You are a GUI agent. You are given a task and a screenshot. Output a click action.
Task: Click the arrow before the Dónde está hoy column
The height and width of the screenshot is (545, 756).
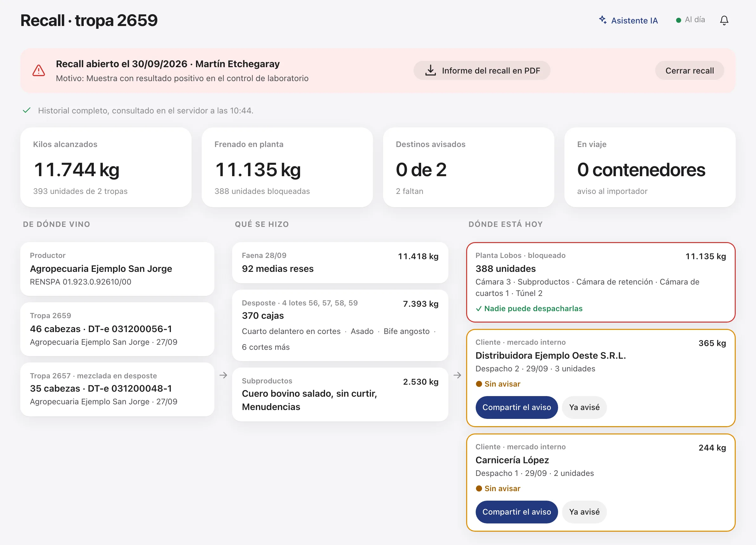457,375
